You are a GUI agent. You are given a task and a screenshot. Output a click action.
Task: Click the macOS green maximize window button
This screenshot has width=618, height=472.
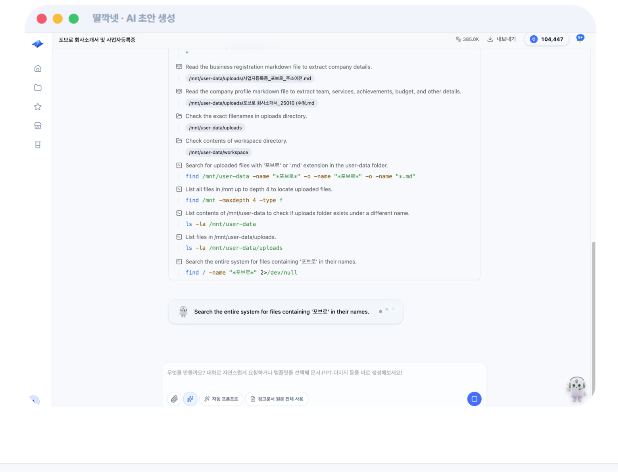74,19
